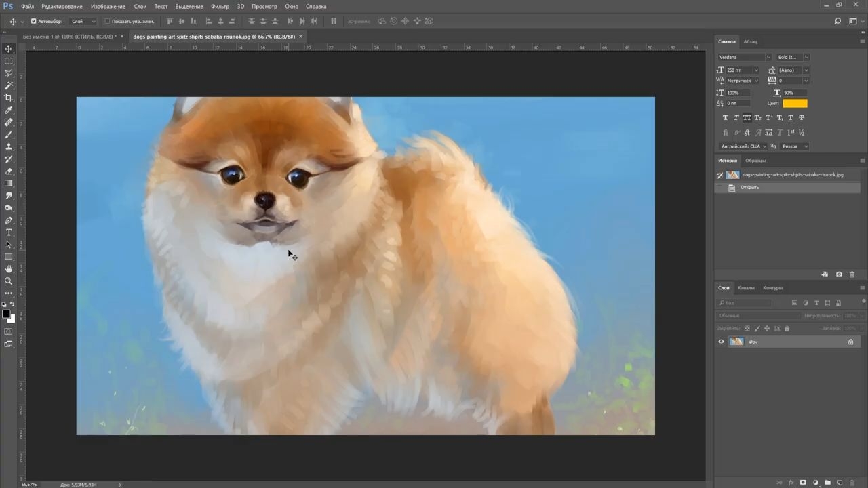Create a new adjustment layer
This screenshot has height=488, width=868.
(x=815, y=483)
